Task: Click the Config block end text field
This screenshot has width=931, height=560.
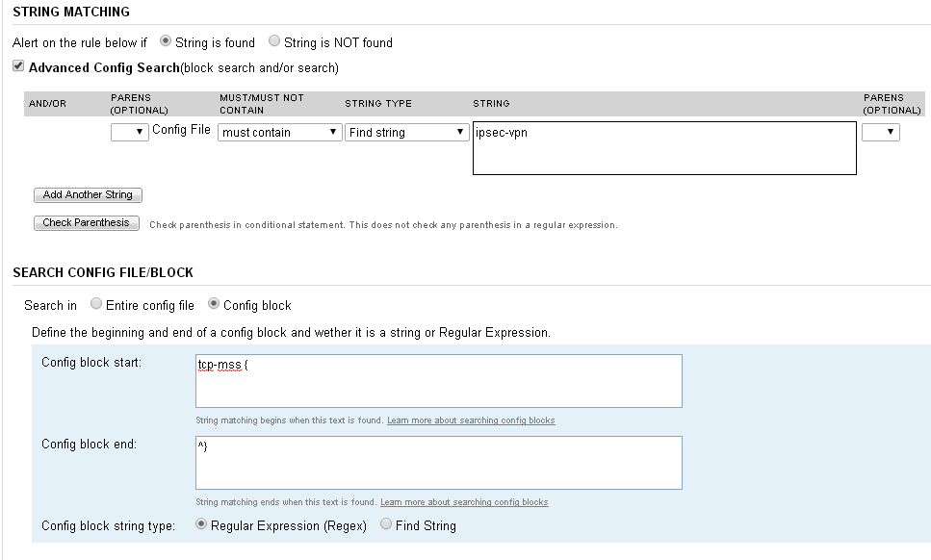Action: tap(438, 463)
